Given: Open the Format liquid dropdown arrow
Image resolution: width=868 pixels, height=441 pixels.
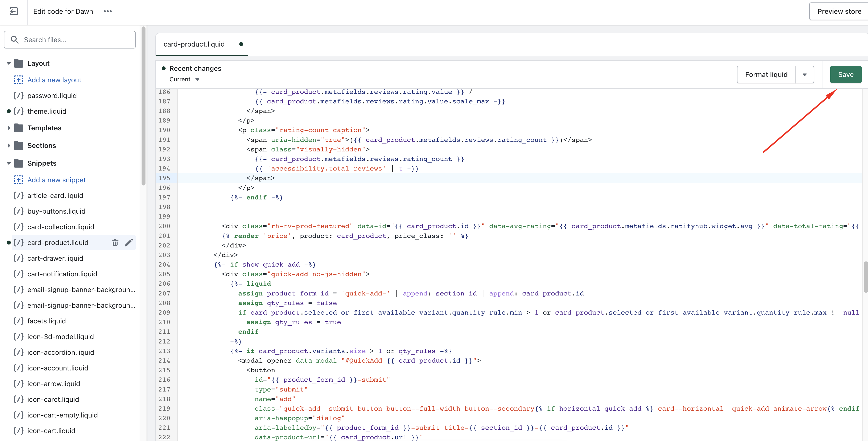Looking at the screenshot, I should click(805, 74).
